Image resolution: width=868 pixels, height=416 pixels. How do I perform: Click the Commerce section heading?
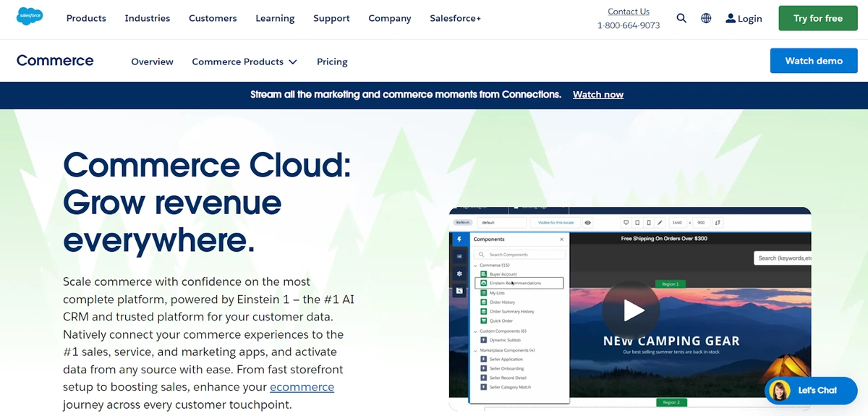(x=55, y=61)
